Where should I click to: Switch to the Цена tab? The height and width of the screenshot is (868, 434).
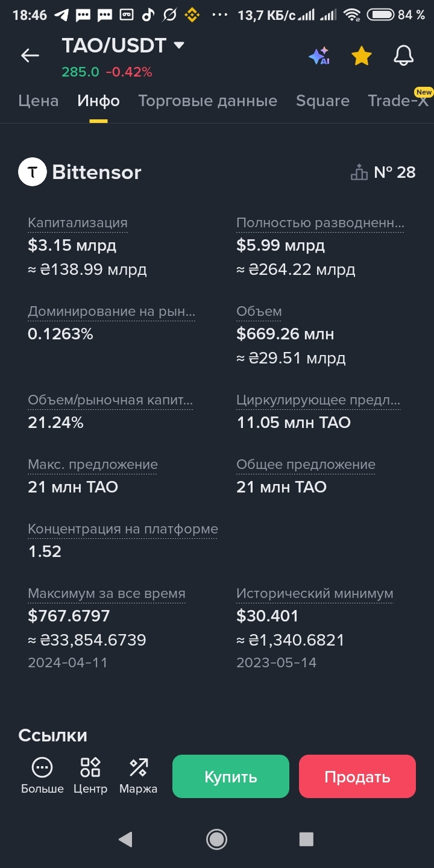pyautogui.click(x=39, y=101)
